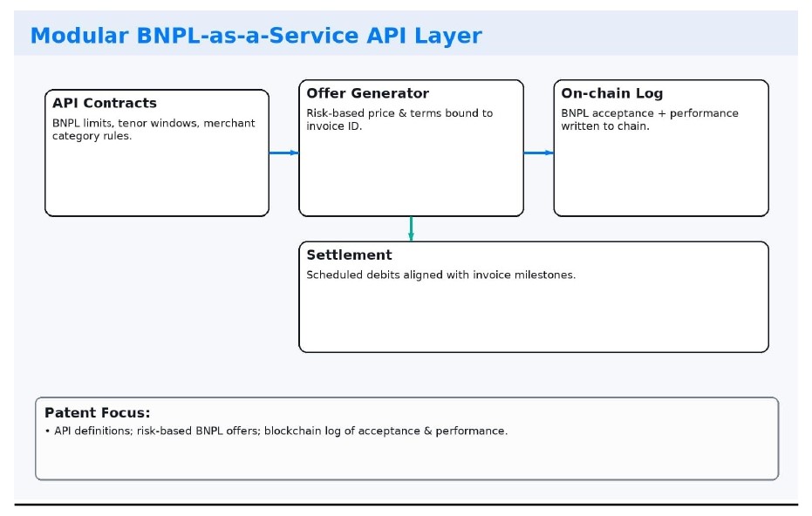This screenshot has height=516, width=812.
Task: Select the 'Modular BNPL-as-a-Service API Layer' title
Action: point(256,36)
